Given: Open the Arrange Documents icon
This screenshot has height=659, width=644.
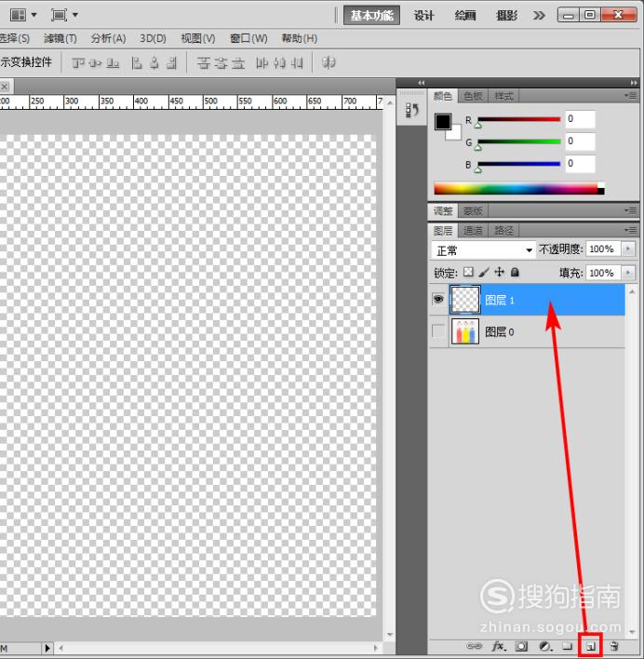Looking at the screenshot, I should (x=18, y=15).
